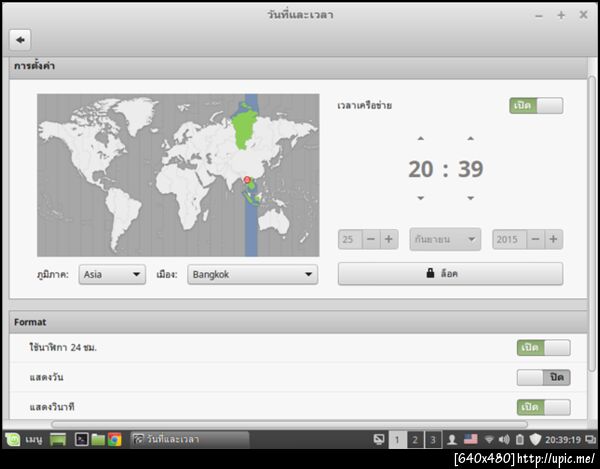
Task: Click the US flag keyboard layout icon
Action: 471,439
